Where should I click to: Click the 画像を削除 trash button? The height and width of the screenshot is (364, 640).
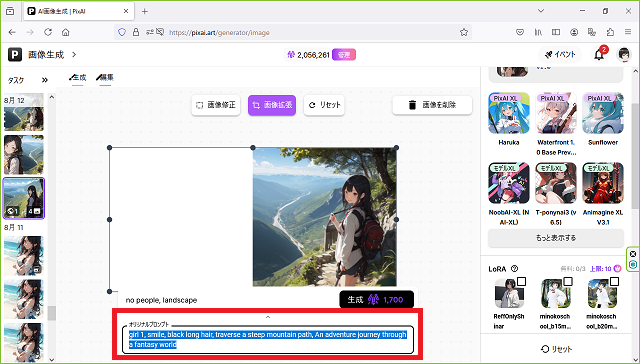[x=432, y=105]
